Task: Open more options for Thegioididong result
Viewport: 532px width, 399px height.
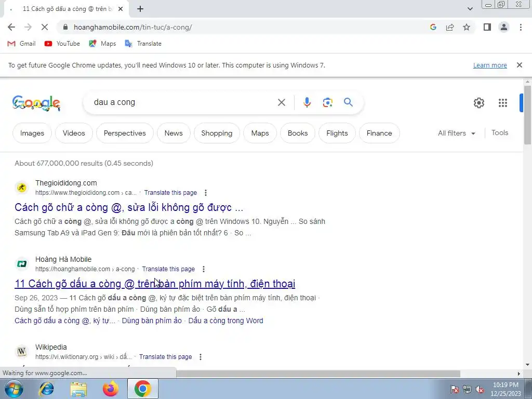Action: click(x=206, y=193)
